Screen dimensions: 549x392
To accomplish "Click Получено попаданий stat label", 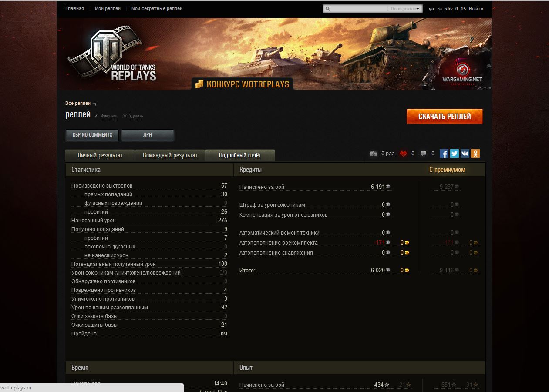I will tap(98, 229).
